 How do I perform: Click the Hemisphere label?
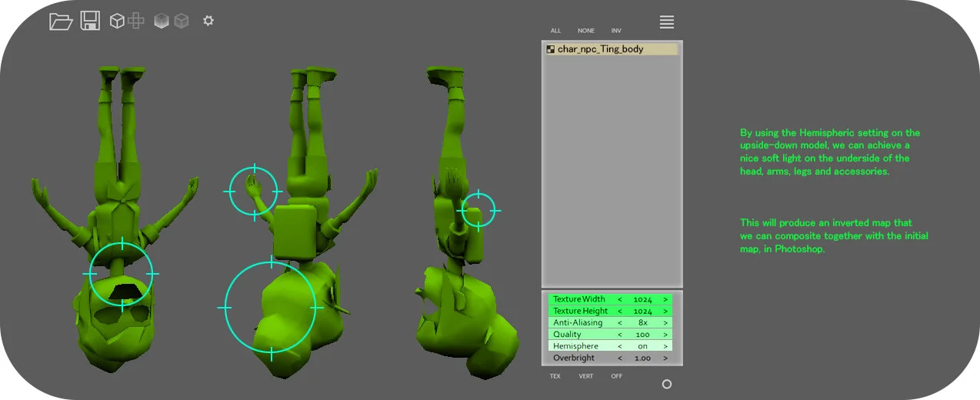click(575, 346)
